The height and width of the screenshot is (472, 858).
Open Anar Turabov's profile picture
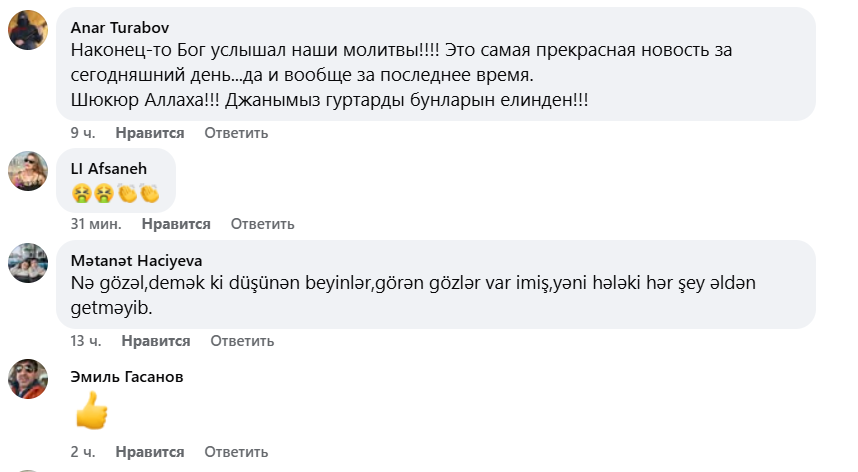click(x=28, y=29)
